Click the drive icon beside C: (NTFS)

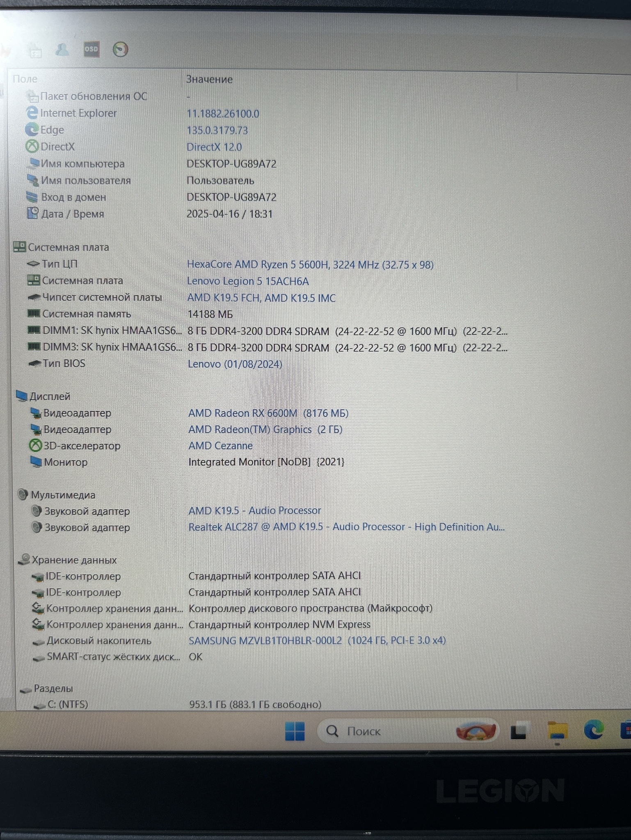click(x=40, y=705)
